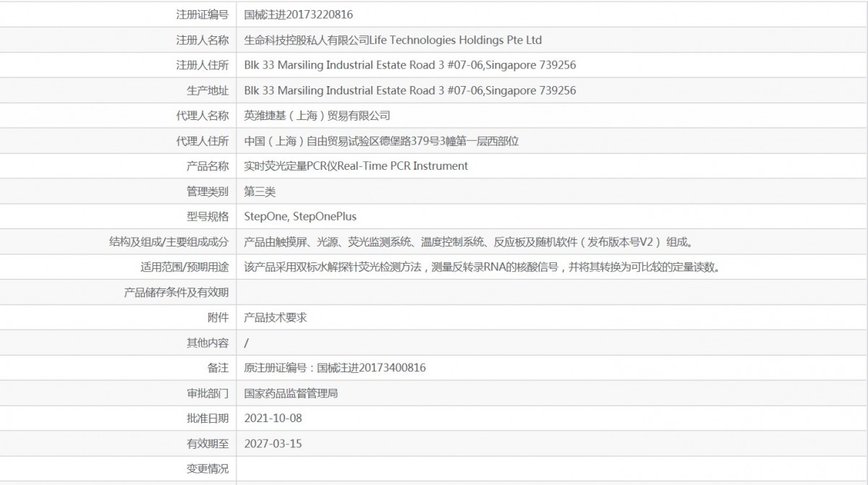The image size is (868, 485).
Task: Click the attachment value 产品技术要求
Action: pyautogui.click(x=276, y=317)
